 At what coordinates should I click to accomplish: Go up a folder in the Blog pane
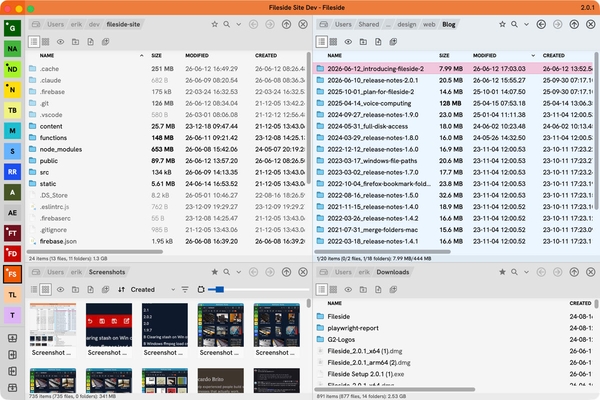(574, 24)
